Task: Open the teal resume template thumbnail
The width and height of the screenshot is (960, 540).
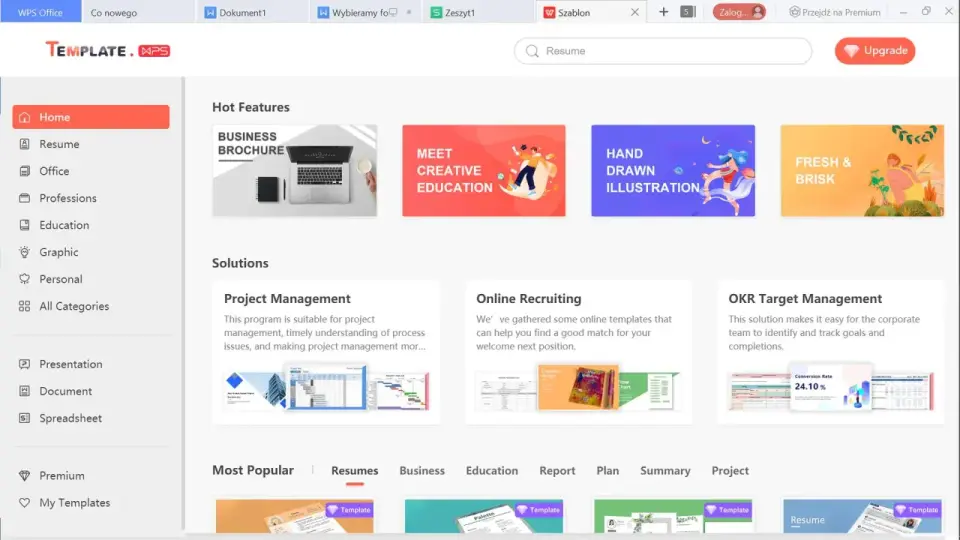Action: pyautogui.click(x=484, y=516)
